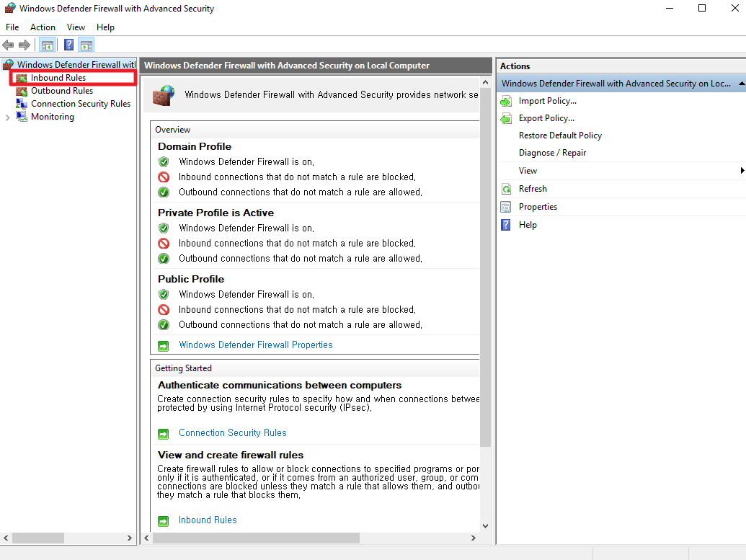
Task: Select the Inbound Rules tree node
Action: tap(58, 78)
